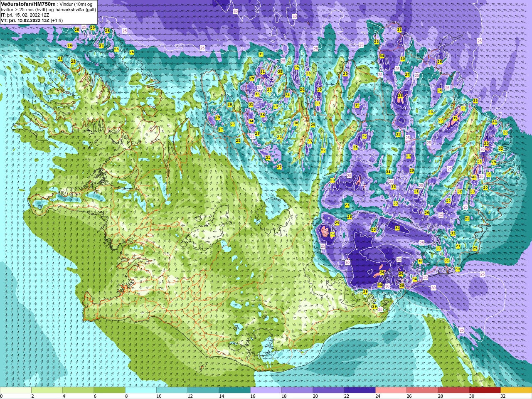Pick the 30–32 m/s dark red legend swatch

click(485, 390)
